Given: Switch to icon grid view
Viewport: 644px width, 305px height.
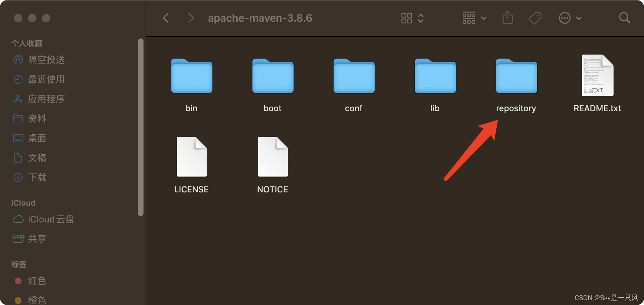Looking at the screenshot, I should click(407, 18).
